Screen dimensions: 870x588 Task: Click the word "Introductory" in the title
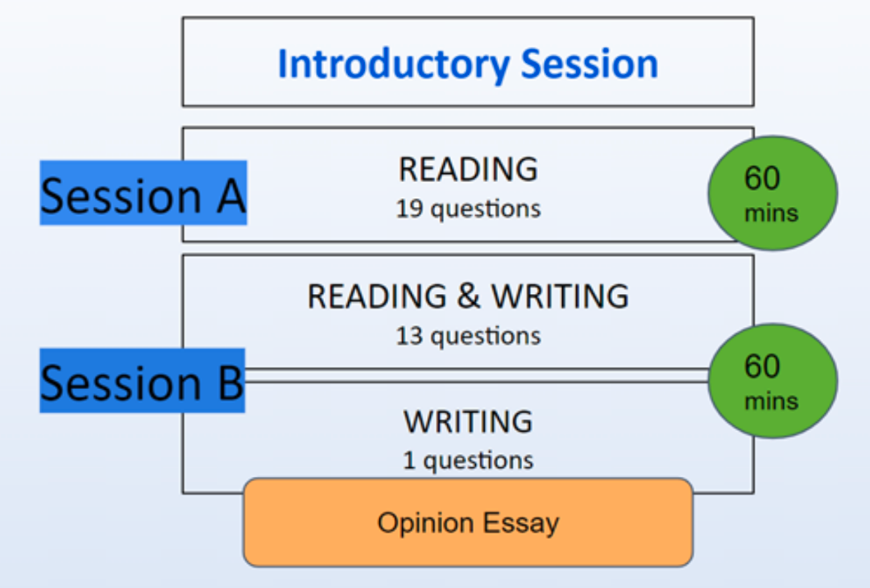pos(394,64)
